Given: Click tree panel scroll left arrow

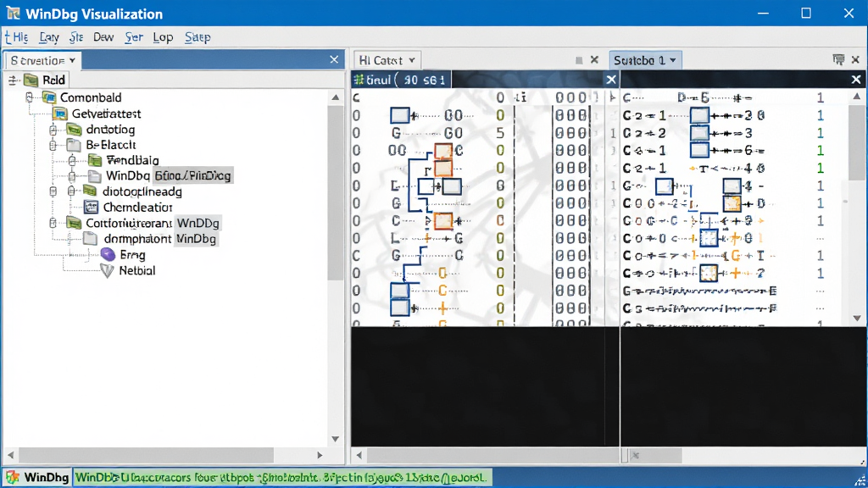Looking at the screenshot, I should [x=10, y=455].
